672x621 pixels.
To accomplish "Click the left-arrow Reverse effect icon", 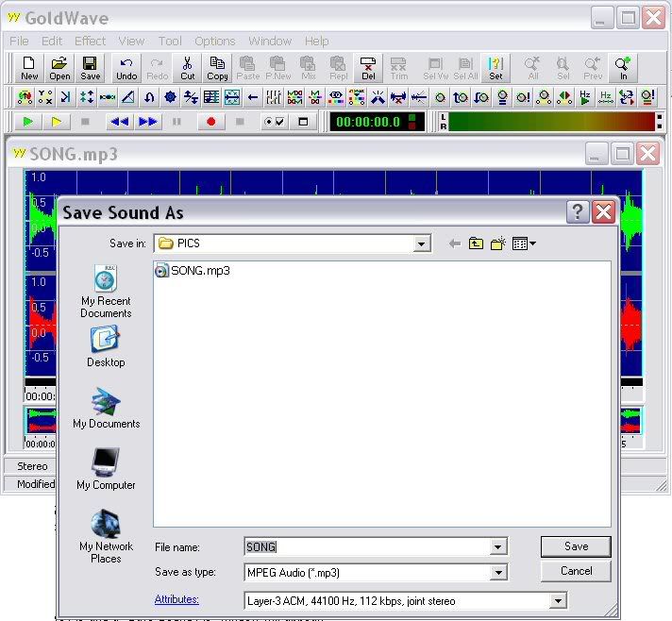I will (x=253, y=97).
